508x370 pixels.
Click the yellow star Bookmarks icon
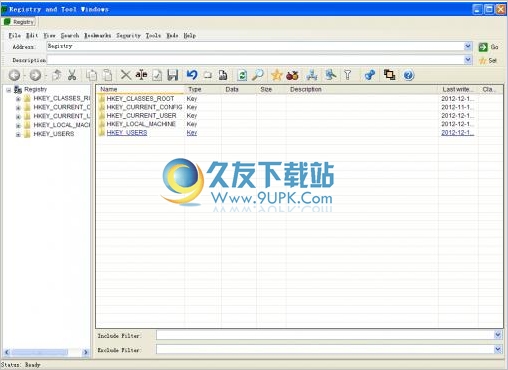pos(277,75)
